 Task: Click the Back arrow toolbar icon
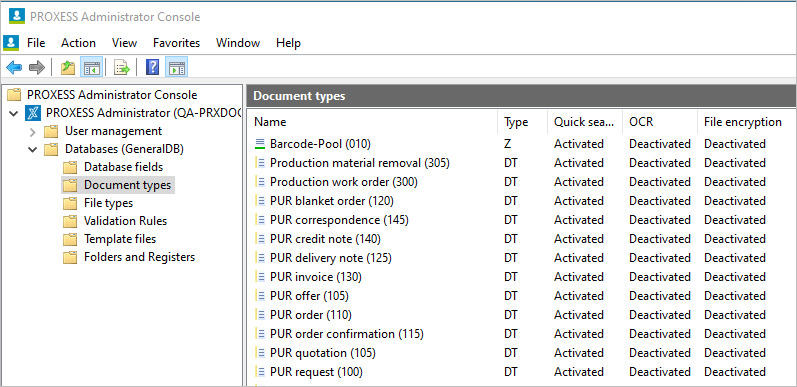14,67
